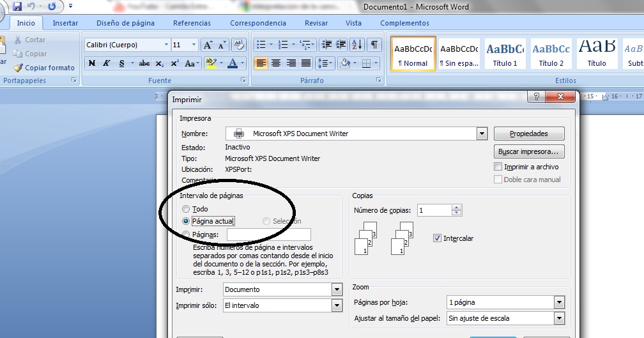Increase font size with the grow font icon

208,45
